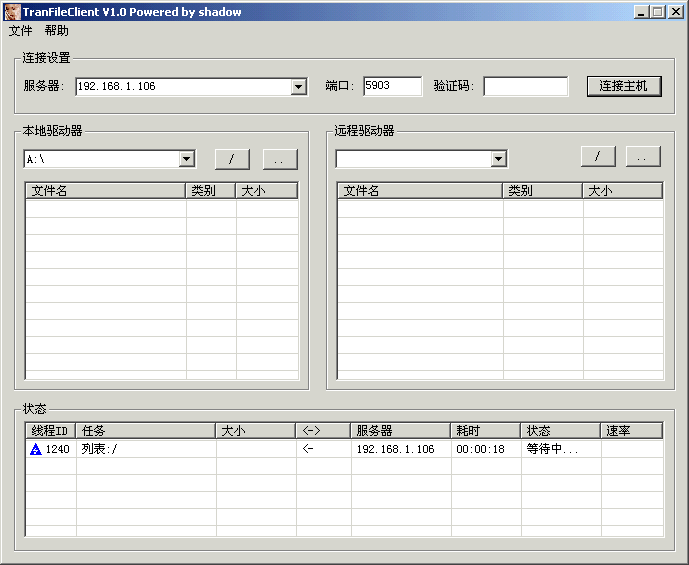Screen dimensions: 689x565
Task: Click the blue task icon for thread 1240
Action: pos(35,450)
